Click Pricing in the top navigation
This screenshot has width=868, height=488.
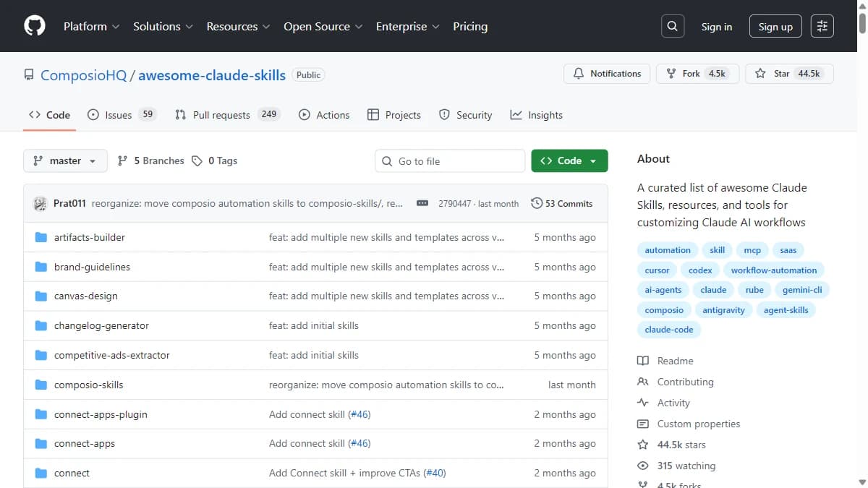pyautogui.click(x=470, y=26)
